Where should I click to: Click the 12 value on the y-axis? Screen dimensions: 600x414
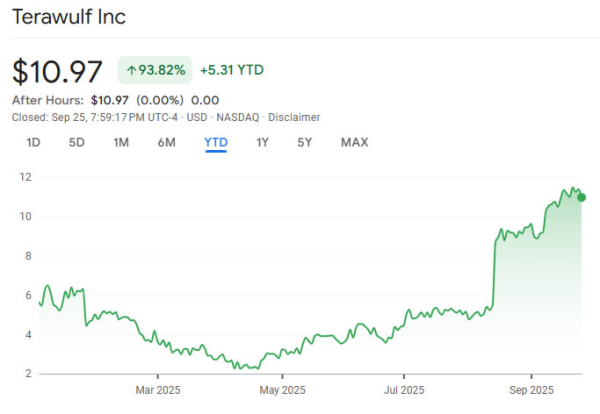pos(26,177)
